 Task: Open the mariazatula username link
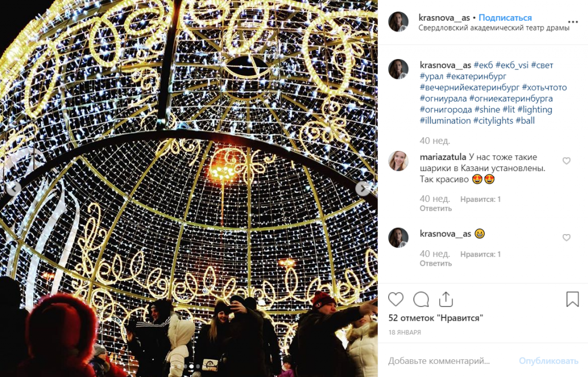pyautogui.click(x=443, y=157)
